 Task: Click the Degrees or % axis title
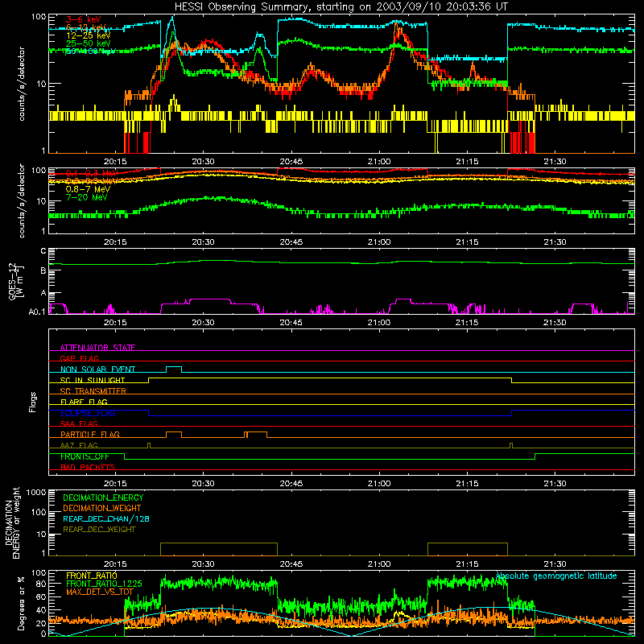click(x=21, y=603)
